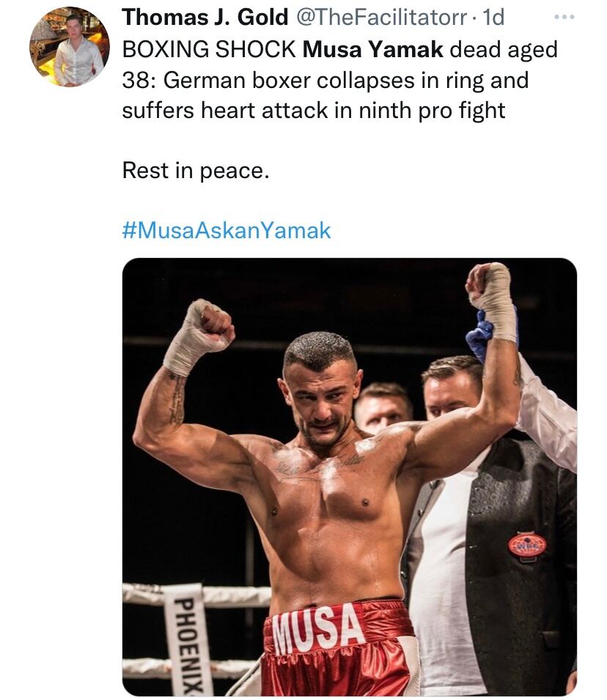Click the boxer's face in the photo
This screenshot has width=607, height=700.
coord(320,392)
